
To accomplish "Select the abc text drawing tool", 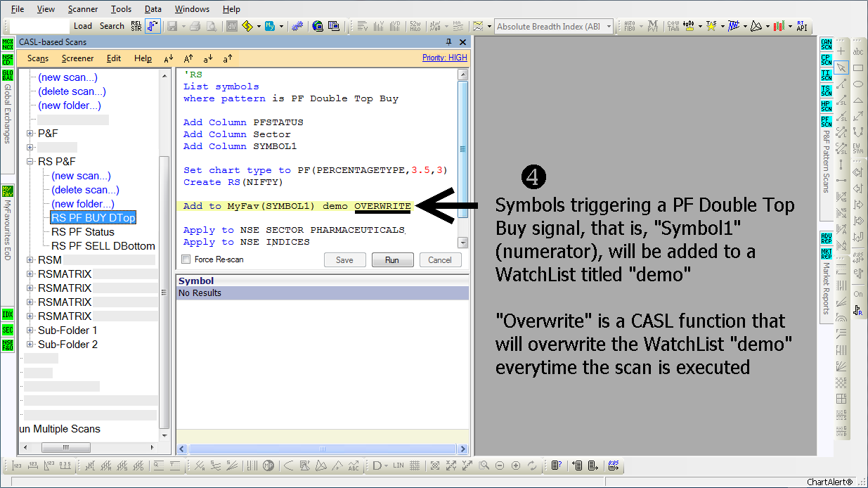I will click(858, 51).
